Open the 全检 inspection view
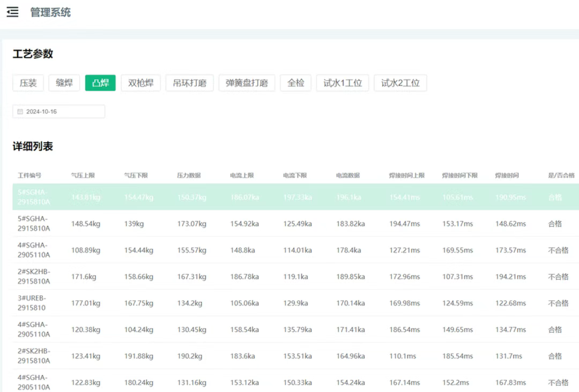579x392 pixels. pyautogui.click(x=295, y=82)
